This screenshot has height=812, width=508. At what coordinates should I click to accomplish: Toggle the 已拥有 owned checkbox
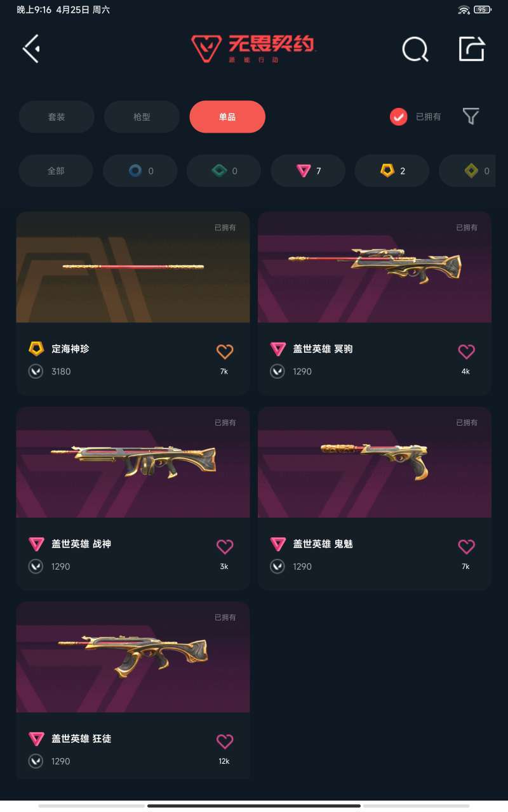(x=398, y=117)
